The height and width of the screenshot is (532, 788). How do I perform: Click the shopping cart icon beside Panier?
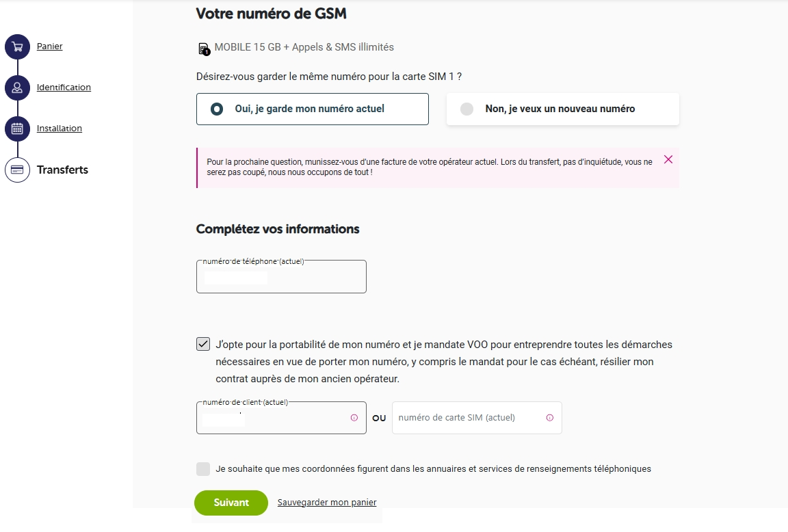17,46
